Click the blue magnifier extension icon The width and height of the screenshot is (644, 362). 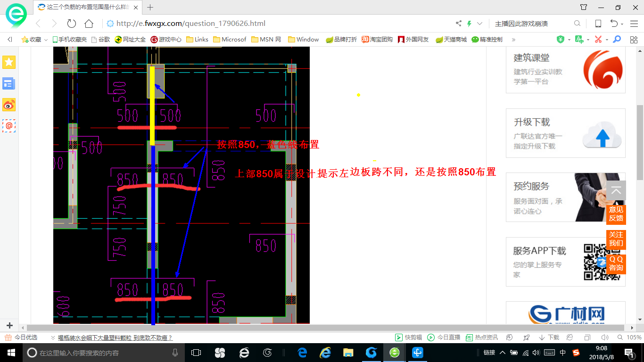click(x=617, y=40)
